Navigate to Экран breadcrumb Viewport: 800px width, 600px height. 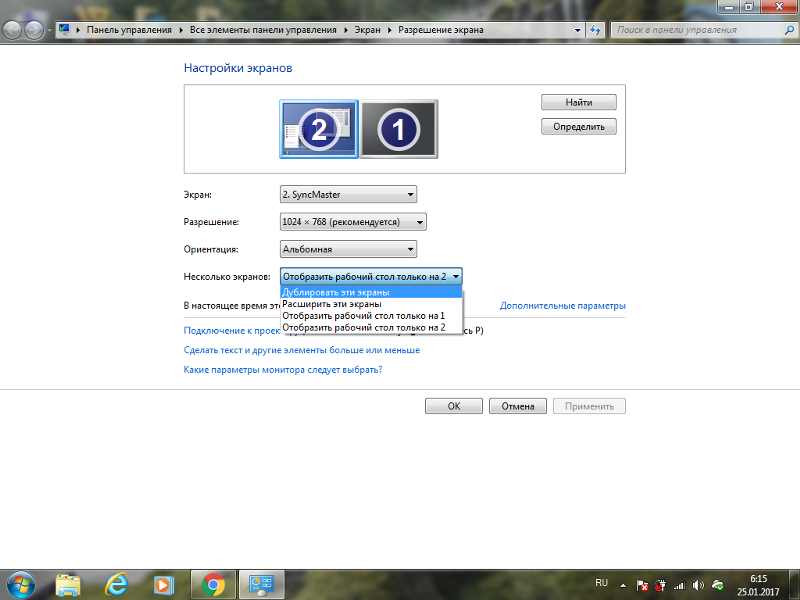pos(367,30)
